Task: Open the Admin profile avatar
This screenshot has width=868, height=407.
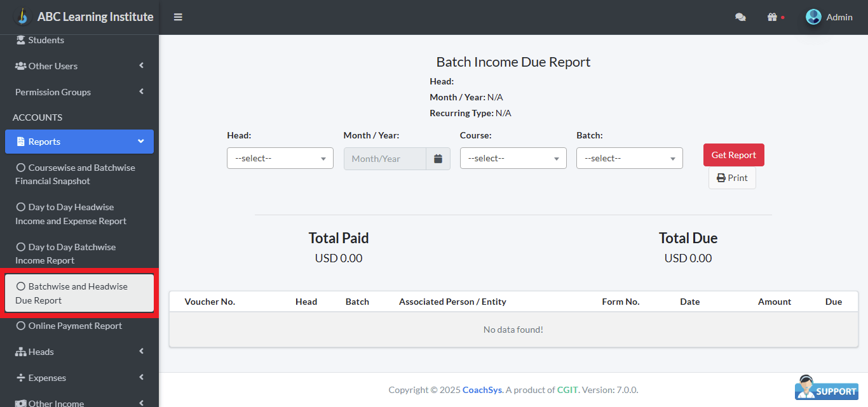Action: coord(813,17)
